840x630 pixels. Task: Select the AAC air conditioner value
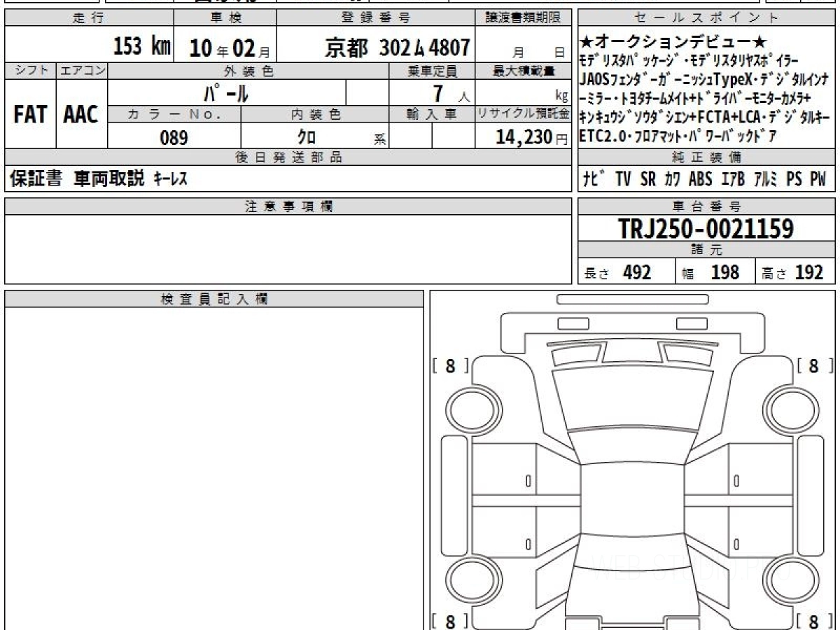point(81,115)
